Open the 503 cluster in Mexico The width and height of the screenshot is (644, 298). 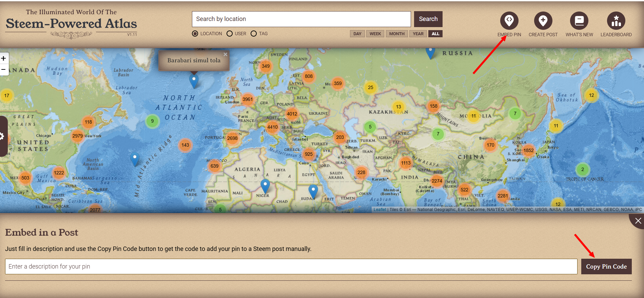[x=25, y=178]
